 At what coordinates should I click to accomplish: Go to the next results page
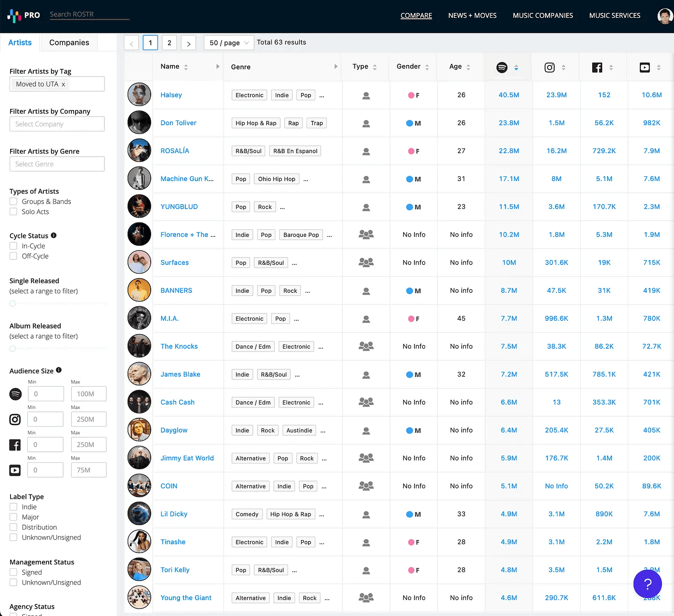click(189, 43)
